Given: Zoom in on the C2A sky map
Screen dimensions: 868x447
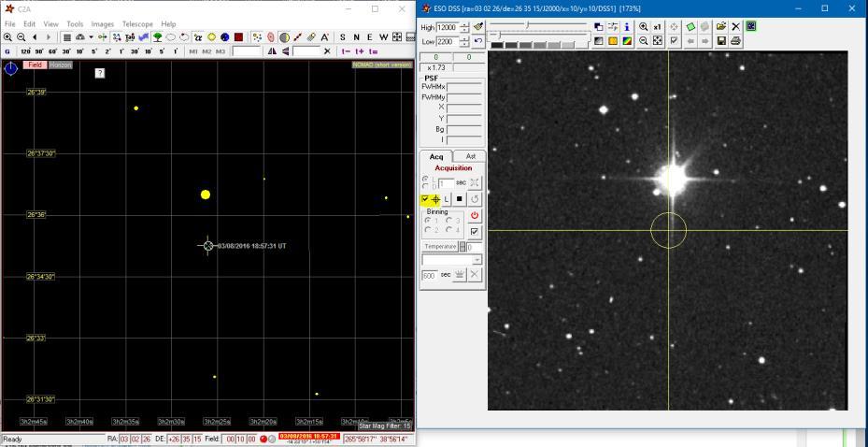Looking at the screenshot, I should pos(7,37).
